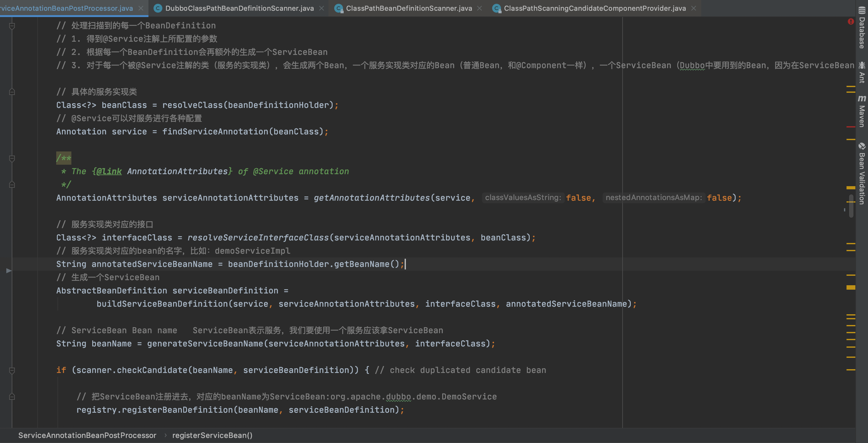Click the getBeanName() call

click(x=367, y=264)
